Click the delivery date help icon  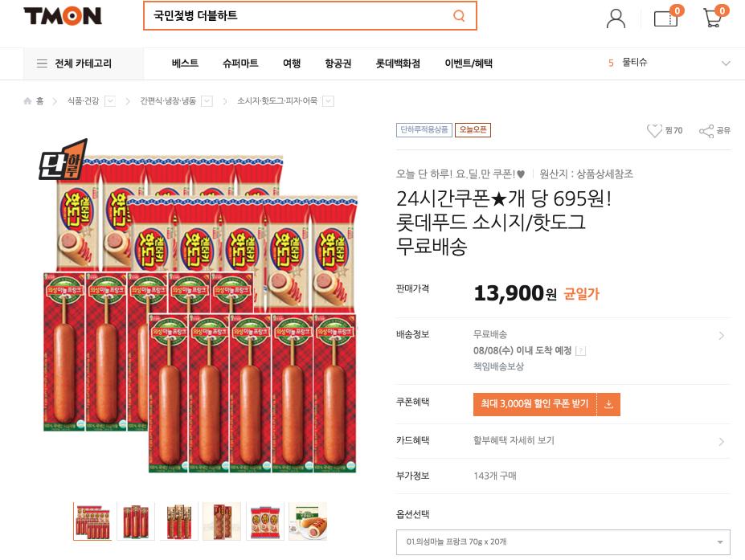tap(581, 351)
